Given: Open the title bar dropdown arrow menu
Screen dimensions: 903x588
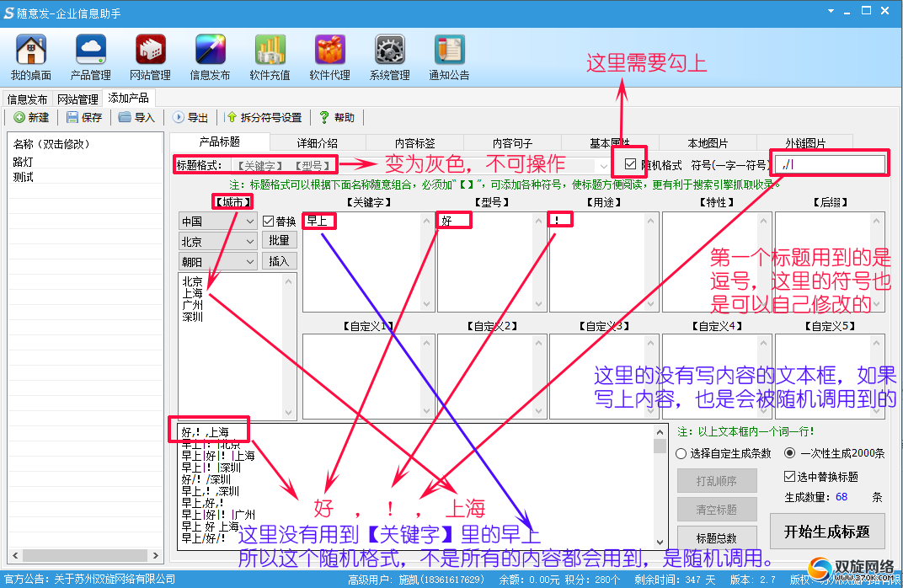Looking at the screenshot, I should [831, 11].
